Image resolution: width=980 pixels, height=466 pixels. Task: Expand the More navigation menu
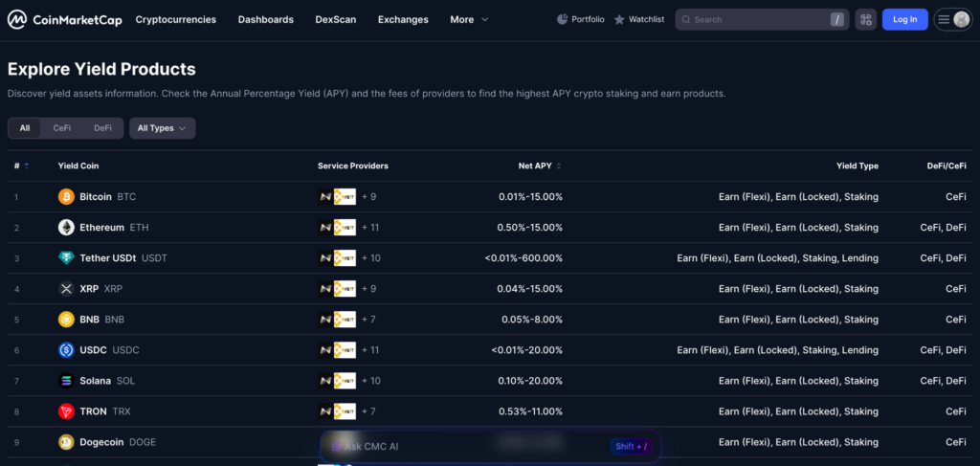point(469,19)
